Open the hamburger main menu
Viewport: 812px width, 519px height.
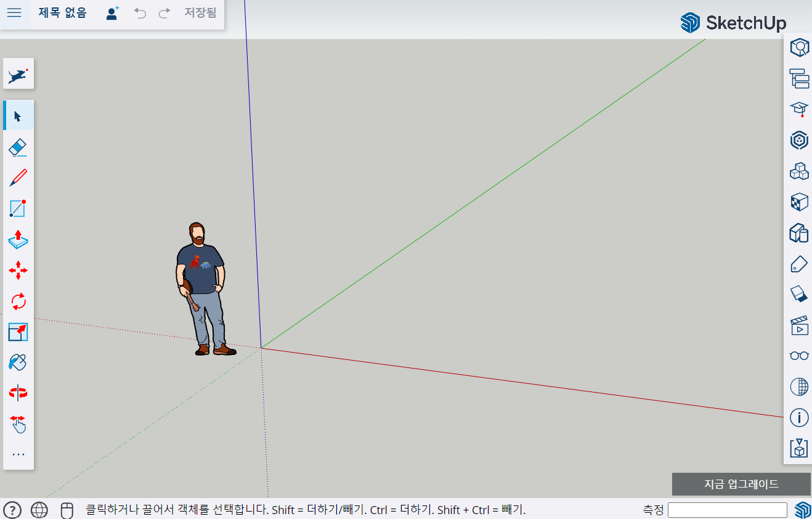(x=14, y=12)
